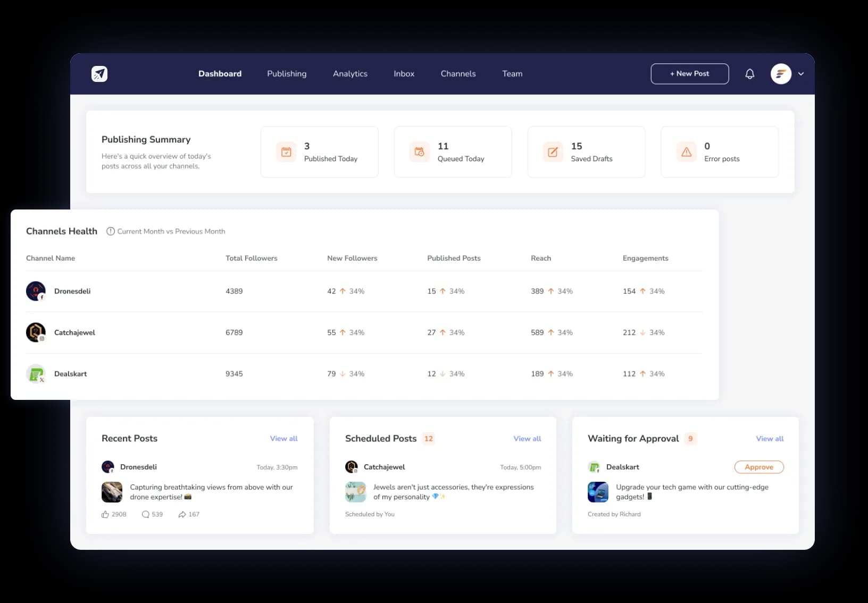868x603 pixels.
Task: Open the notifications bell
Action: [x=749, y=74]
